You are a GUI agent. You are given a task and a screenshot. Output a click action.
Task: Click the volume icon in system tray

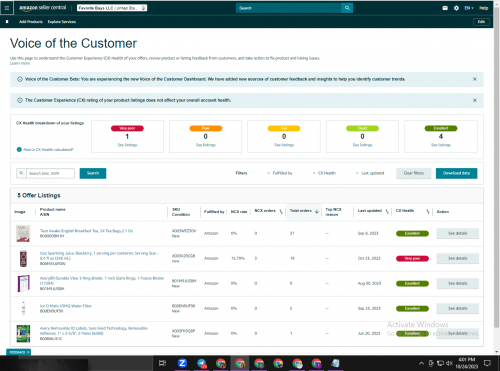click(449, 363)
